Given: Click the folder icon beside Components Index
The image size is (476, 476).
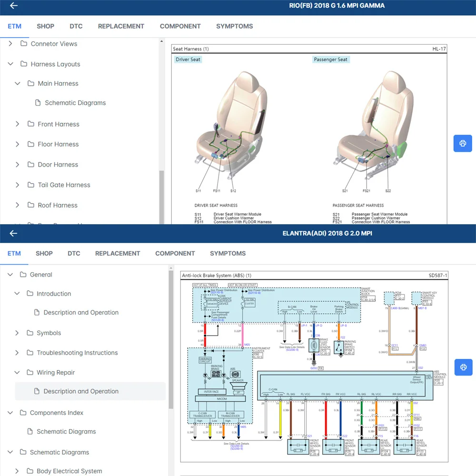Looking at the screenshot, I should [23, 413].
